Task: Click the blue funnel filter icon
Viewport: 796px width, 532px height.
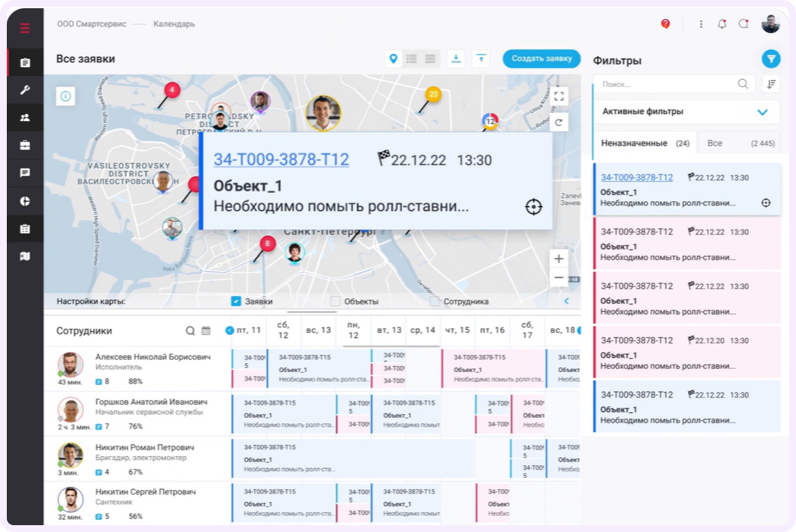Action: (x=771, y=59)
